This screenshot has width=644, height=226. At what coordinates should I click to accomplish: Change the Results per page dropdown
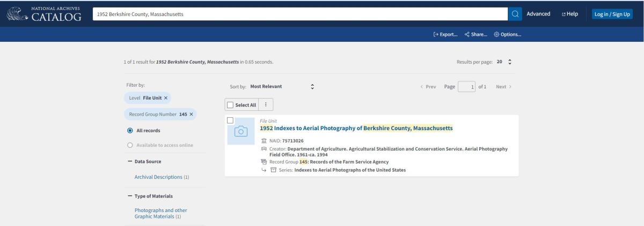coord(504,62)
